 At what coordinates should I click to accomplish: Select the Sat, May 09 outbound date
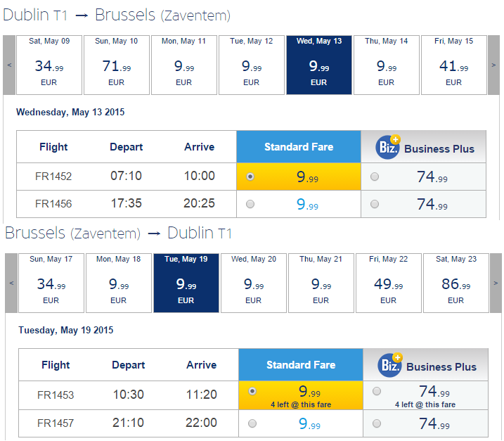click(x=49, y=65)
